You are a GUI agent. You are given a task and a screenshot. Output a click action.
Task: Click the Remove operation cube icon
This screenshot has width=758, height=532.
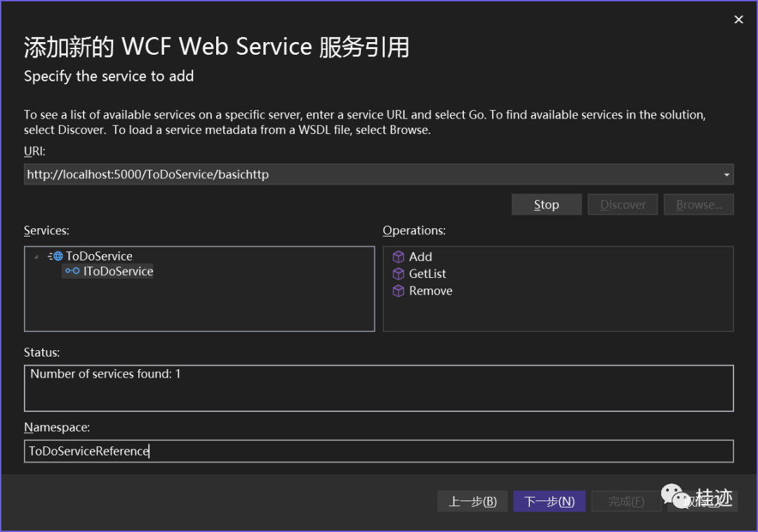399,291
